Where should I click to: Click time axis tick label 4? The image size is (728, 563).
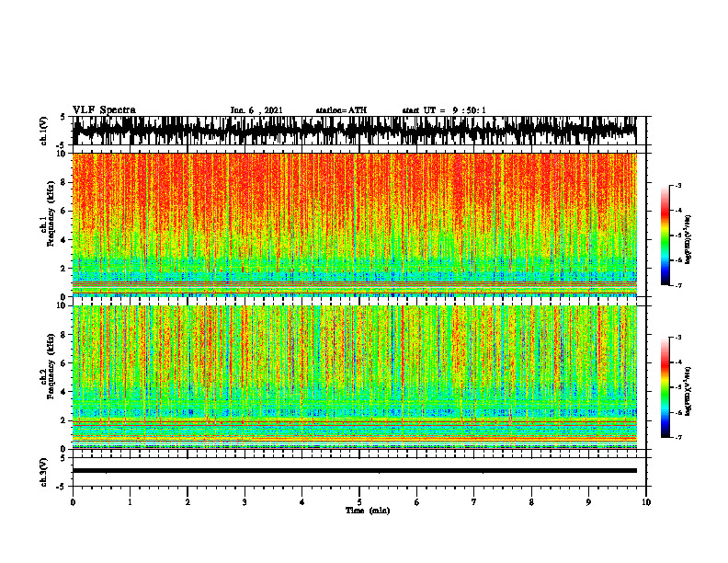[302, 502]
